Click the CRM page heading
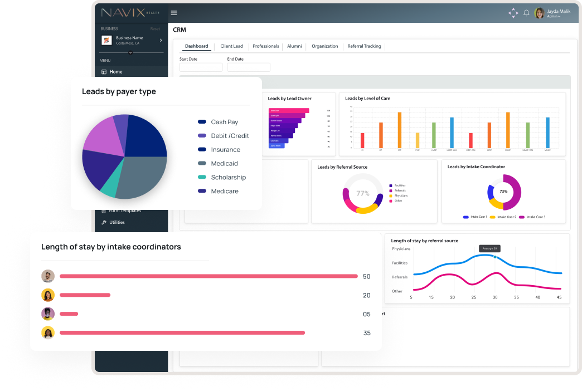Image resolution: width=582 pixels, height=392 pixels. point(180,30)
